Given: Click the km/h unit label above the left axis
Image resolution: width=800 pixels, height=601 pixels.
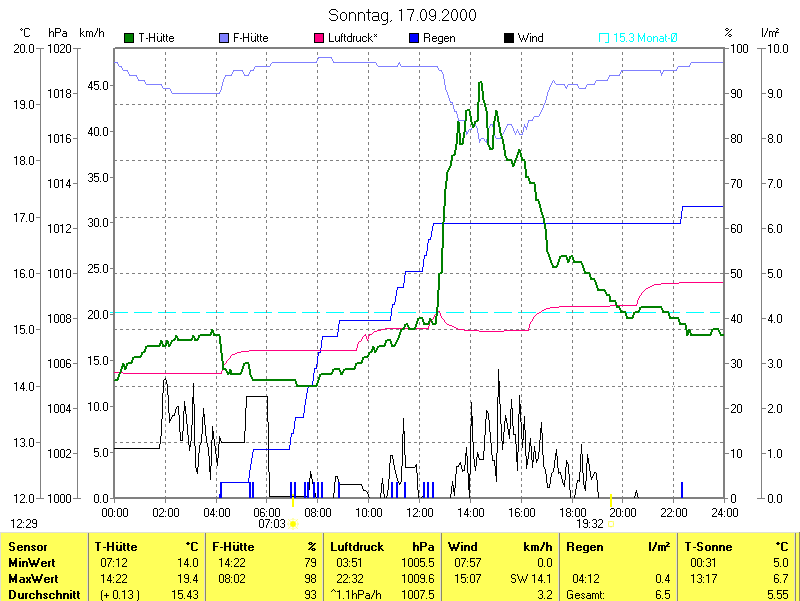Looking at the screenshot, I should (x=92, y=33).
